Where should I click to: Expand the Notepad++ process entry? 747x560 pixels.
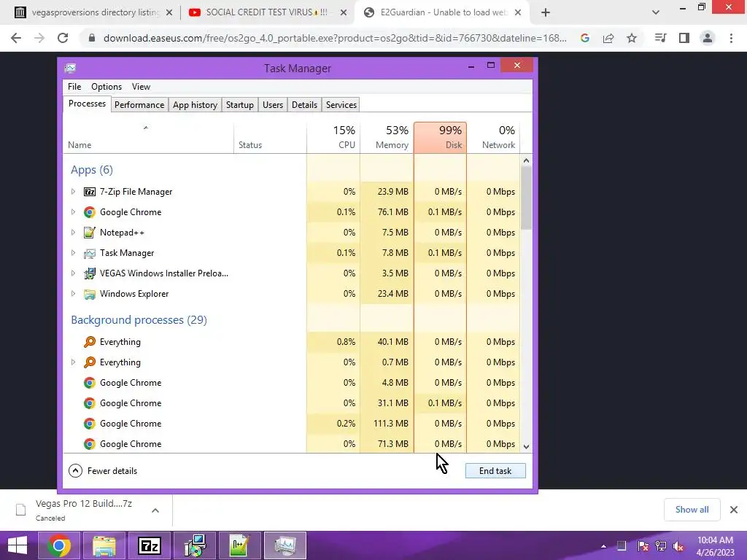(73, 233)
